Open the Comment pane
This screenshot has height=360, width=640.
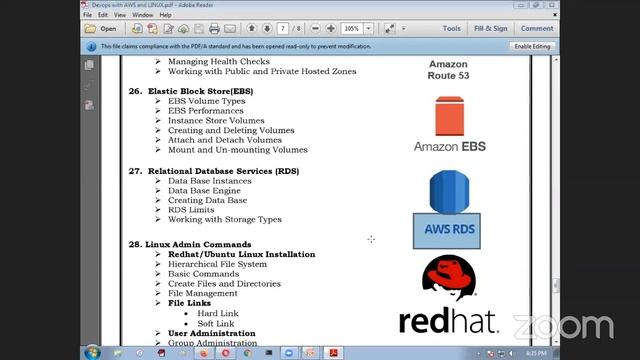coord(537,29)
